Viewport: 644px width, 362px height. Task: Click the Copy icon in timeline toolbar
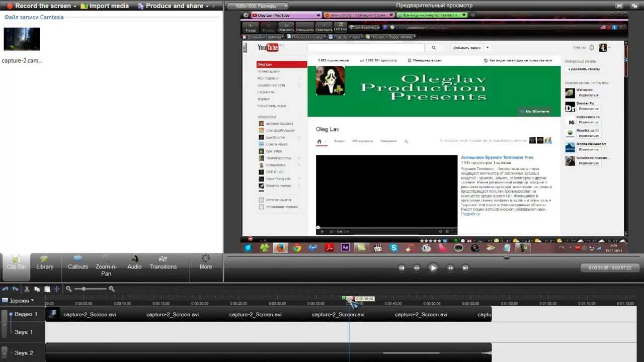pyautogui.click(x=37, y=289)
